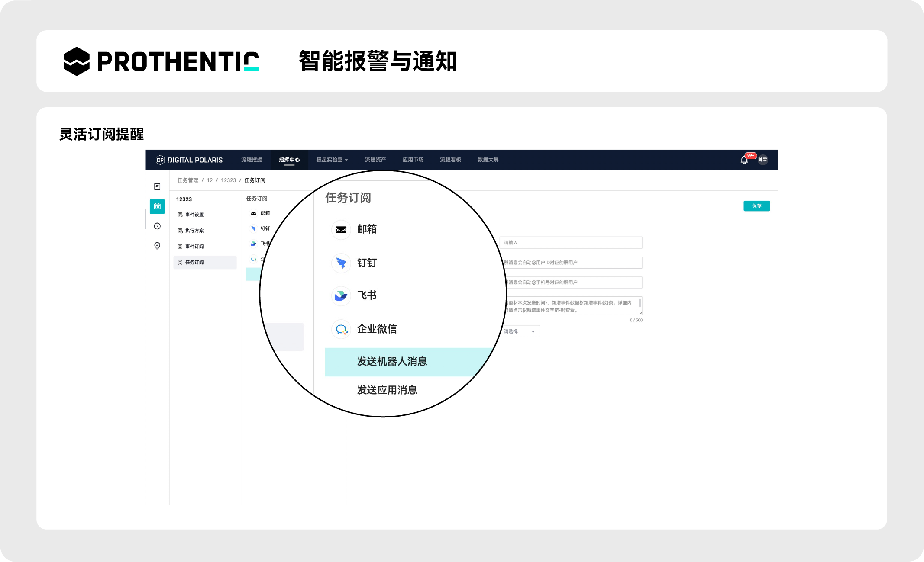Click the magnified 钉钉 DingTalk icon
Image resolution: width=924 pixels, height=562 pixels.
tap(341, 263)
